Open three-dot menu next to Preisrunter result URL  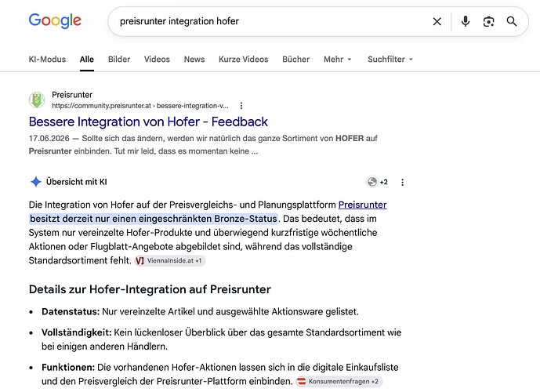pyautogui.click(x=241, y=106)
